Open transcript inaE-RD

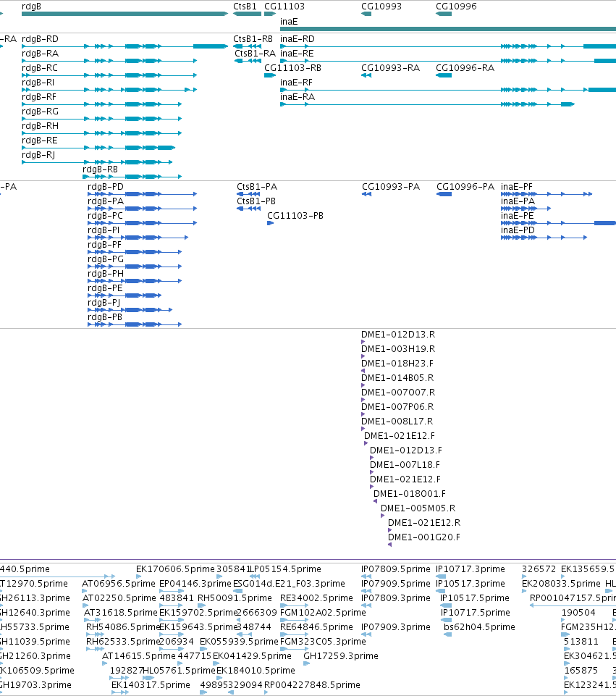click(297, 39)
